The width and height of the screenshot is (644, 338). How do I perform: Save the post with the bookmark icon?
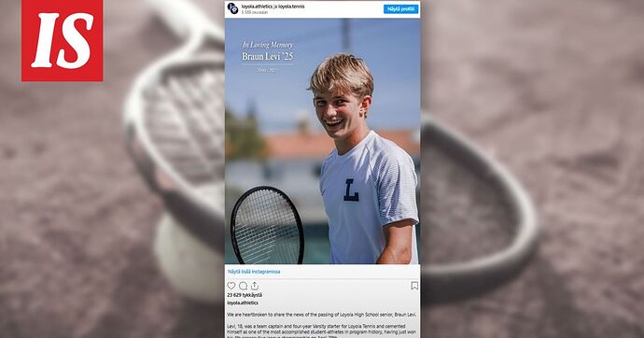point(414,286)
